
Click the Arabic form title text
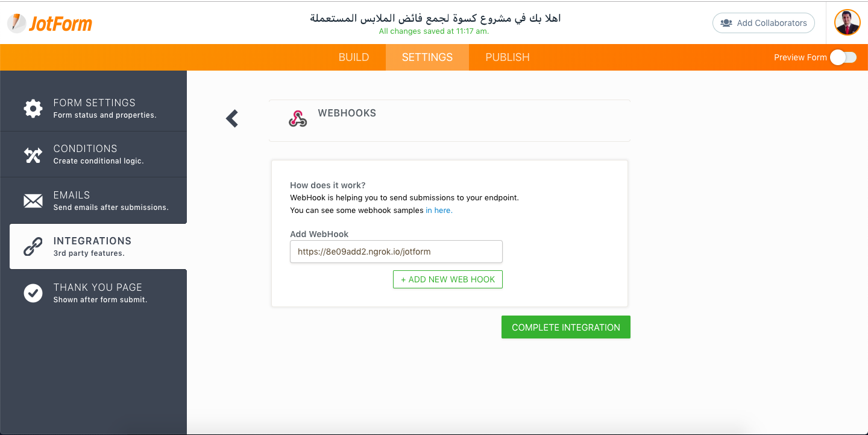(435, 18)
